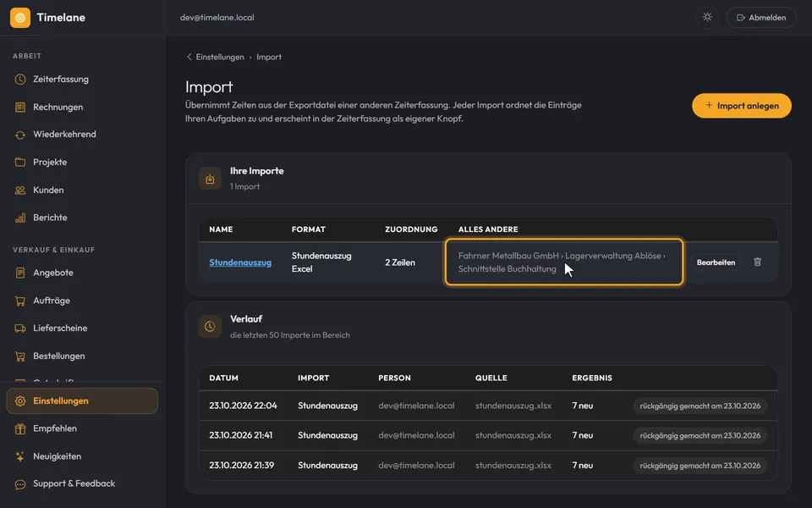Screen dimensions: 812x508
Task: Click the Einstellungen gear icon
Action: 20,401
